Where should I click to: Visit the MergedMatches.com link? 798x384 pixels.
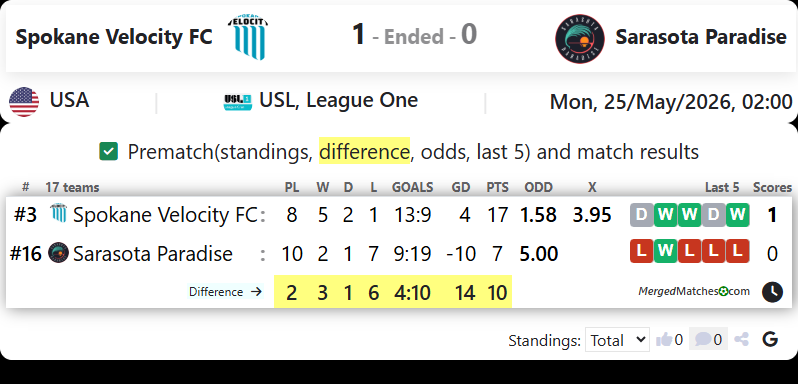pyautogui.click(x=694, y=291)
